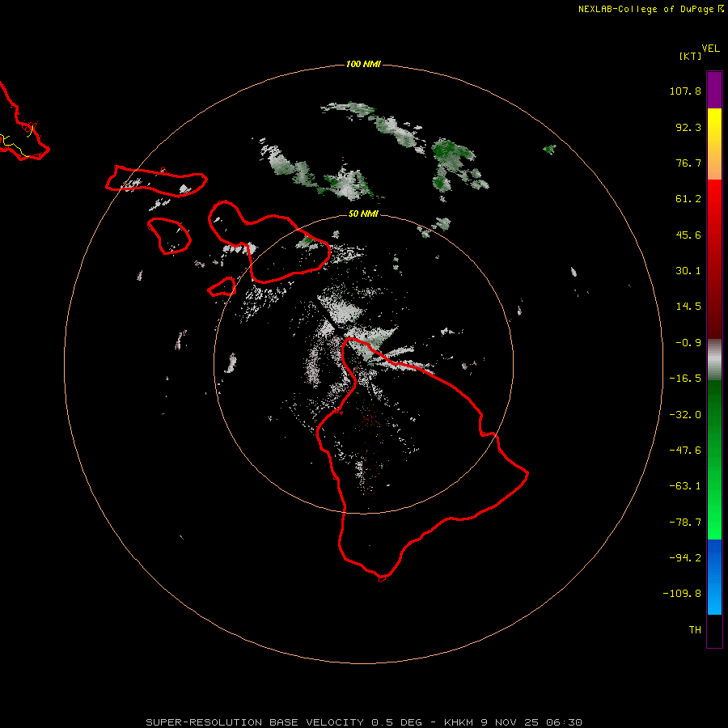The width and height of the screenshot is (728, 728).
Task: Click the VEL legend title
Action: point(710,49)
